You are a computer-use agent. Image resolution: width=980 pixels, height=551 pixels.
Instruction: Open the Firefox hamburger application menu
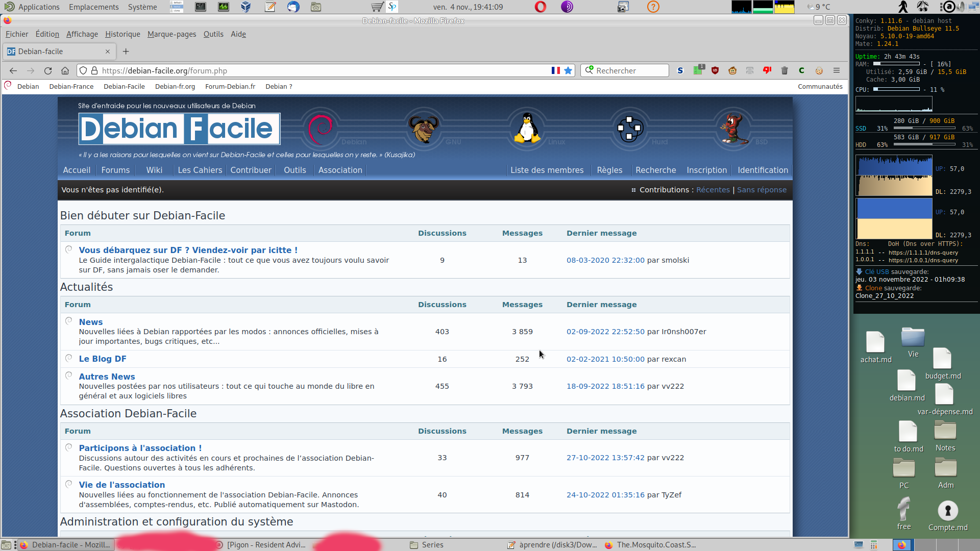click(x=837, y=70)
